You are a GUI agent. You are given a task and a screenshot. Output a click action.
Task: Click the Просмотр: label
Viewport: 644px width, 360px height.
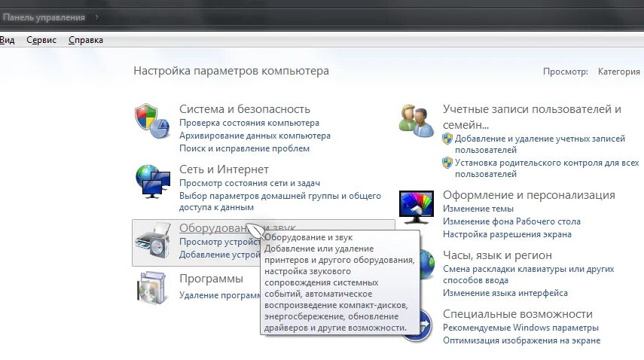(x=565, y=72)
